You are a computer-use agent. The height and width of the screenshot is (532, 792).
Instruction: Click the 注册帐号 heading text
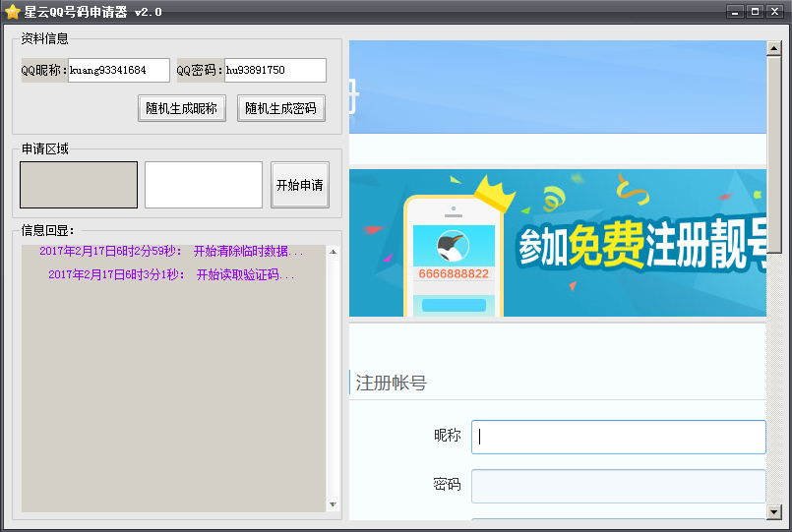point(392,383)
